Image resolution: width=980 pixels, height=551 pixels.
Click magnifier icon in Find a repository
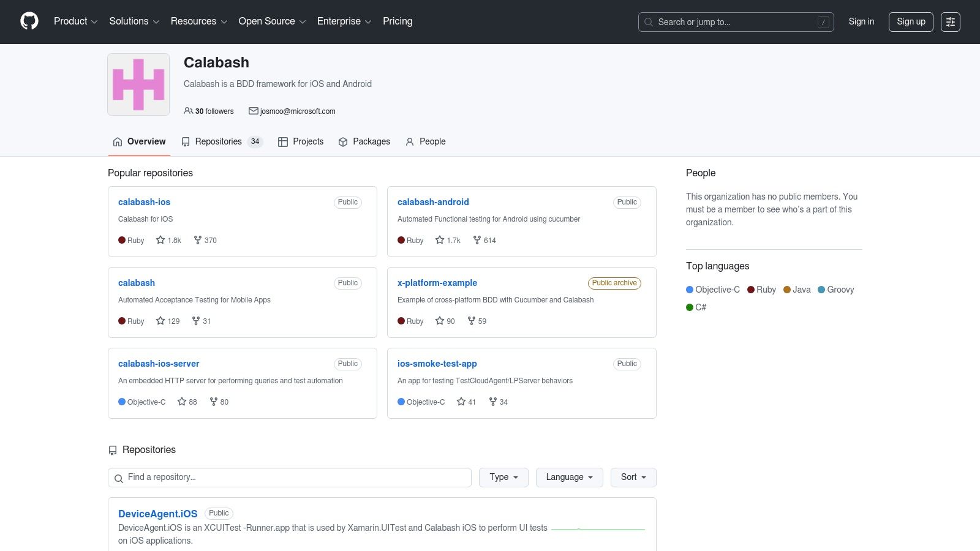click(119, 478)
